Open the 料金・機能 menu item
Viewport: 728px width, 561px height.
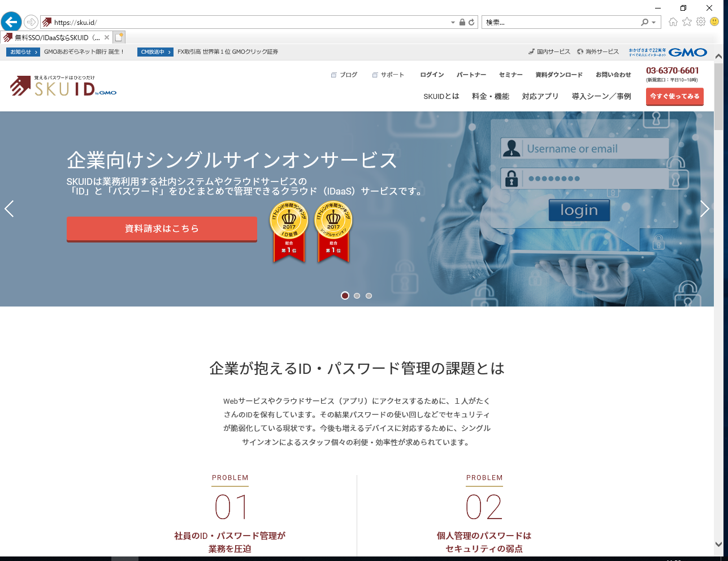point(491,96)
